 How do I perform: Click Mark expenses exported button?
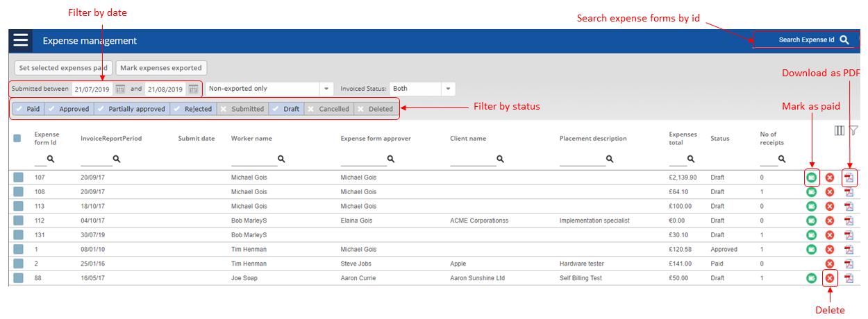point(161,68)
